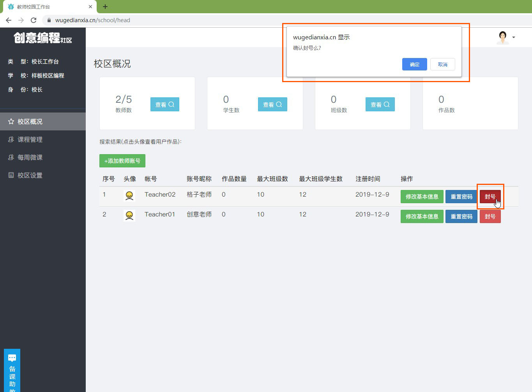This screenshot has width=532, height=392.
Task: Open the 备课助教 chat widget
Action: [12, 371]
